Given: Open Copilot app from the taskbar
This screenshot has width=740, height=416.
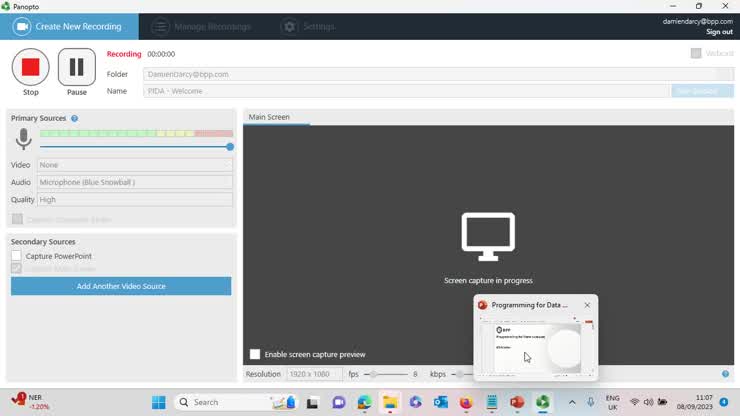Looking at the screenshot, I should [x=415, y=402].
